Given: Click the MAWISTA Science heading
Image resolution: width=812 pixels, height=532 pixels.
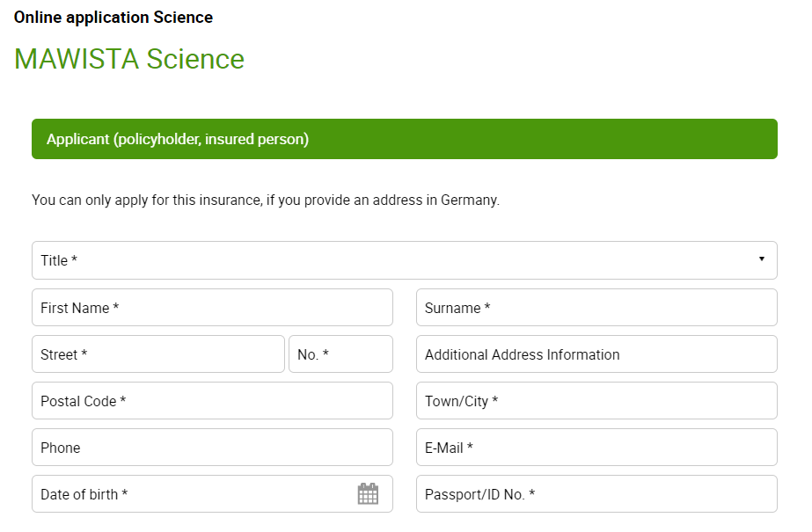Looking at the screenshot, I should (x=129, y=59).
